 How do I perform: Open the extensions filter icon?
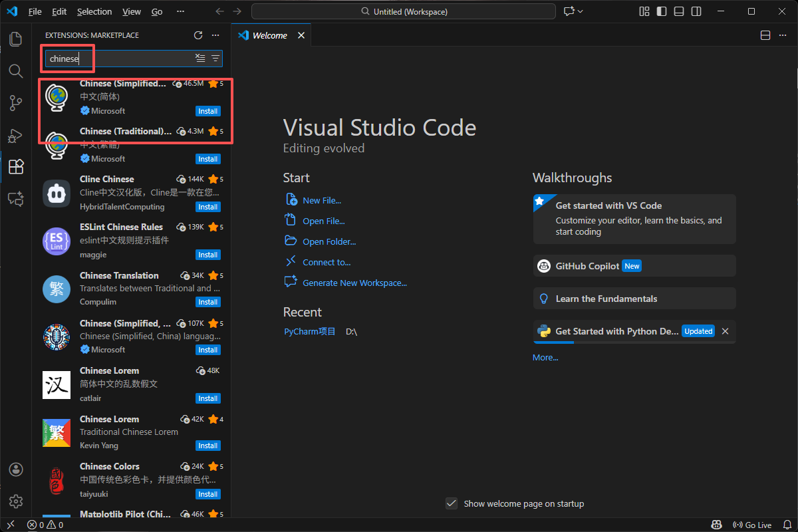215,59
